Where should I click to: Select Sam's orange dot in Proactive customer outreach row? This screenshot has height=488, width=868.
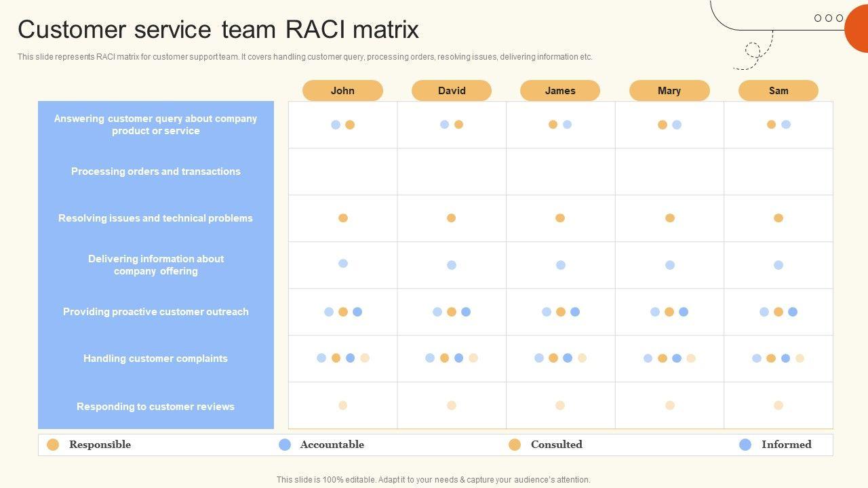(778, 312)
